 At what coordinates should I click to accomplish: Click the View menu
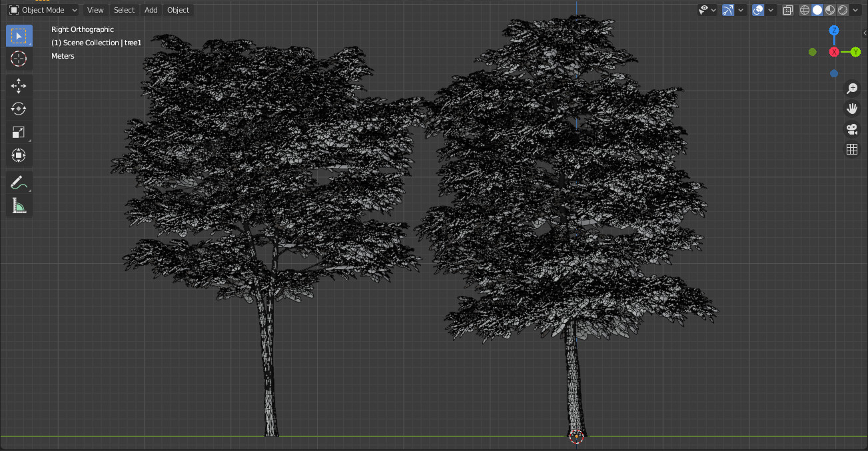[95, 10]
